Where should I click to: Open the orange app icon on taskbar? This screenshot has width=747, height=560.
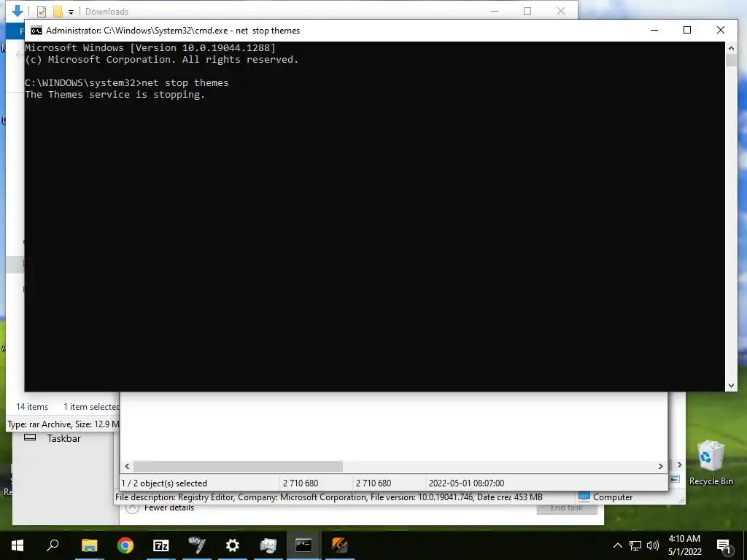340,545
